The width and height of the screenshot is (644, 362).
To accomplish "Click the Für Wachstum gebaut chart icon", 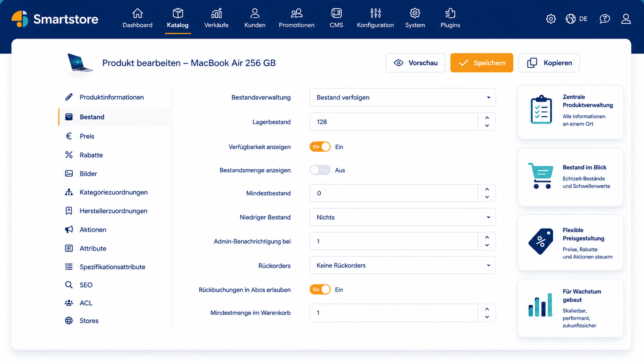I will point(540,305).
